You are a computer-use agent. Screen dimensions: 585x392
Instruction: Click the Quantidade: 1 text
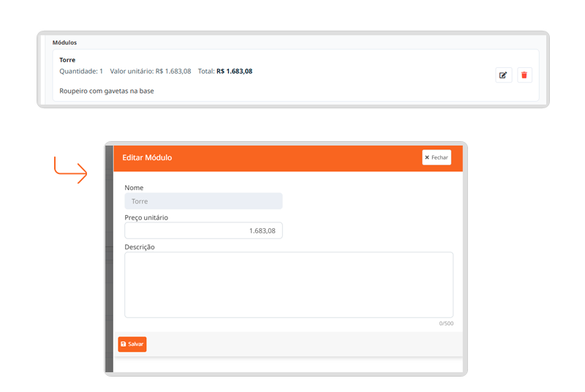(81, 72)
